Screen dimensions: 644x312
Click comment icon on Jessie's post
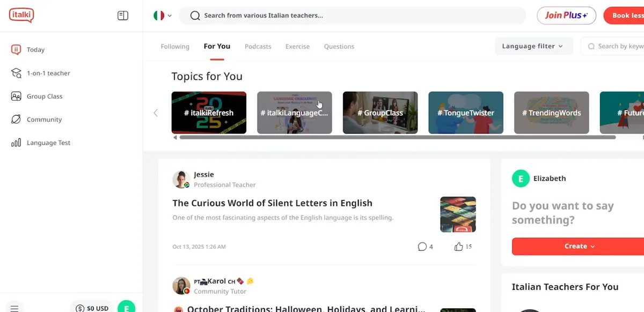422,247
